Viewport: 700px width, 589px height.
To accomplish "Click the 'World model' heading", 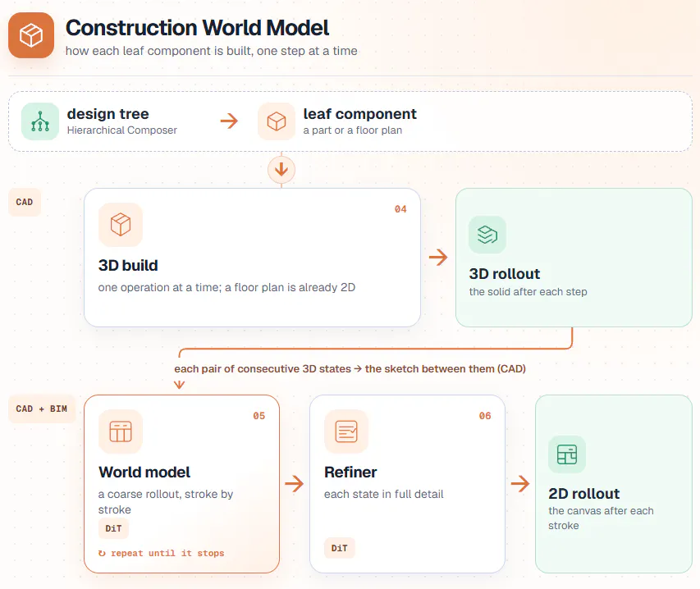I will point(144,472).
